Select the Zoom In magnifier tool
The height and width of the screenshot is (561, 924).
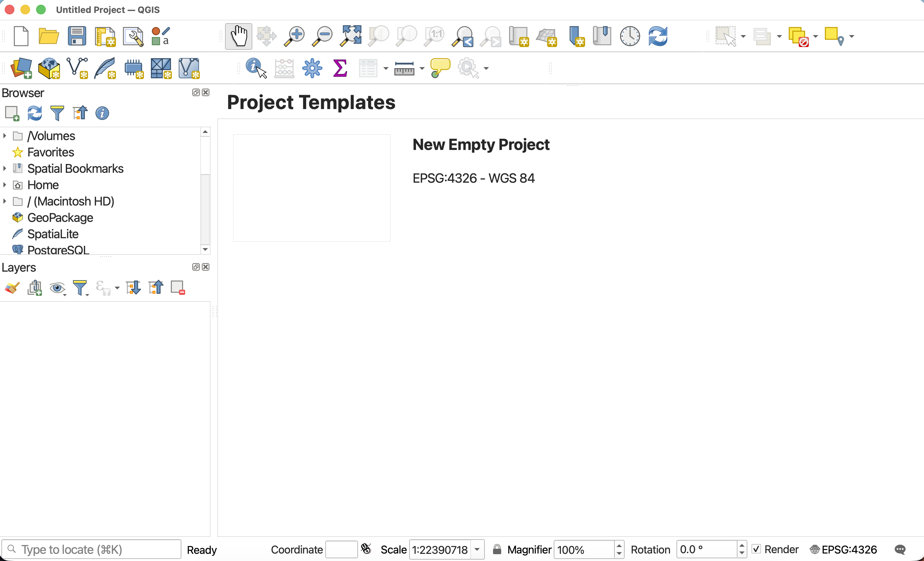[294, 36]
